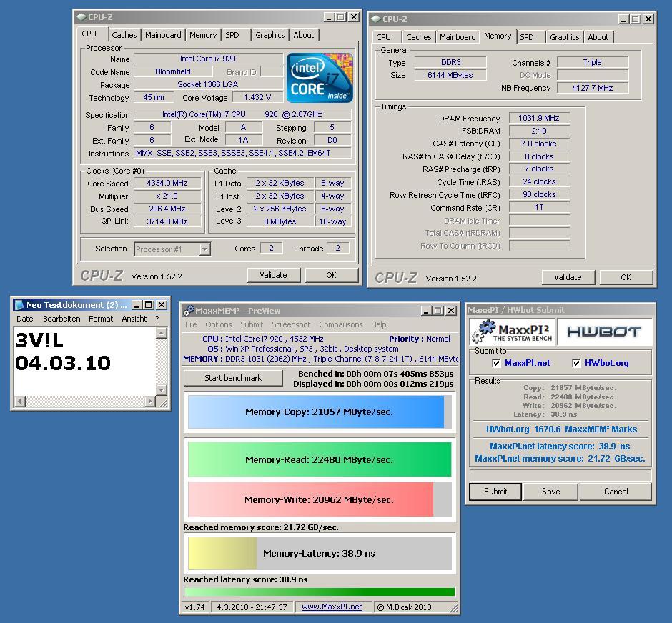Click the Intel Core i7 inside logo
The height and width of the screenshot is (623, 672).
pos(320,77)
